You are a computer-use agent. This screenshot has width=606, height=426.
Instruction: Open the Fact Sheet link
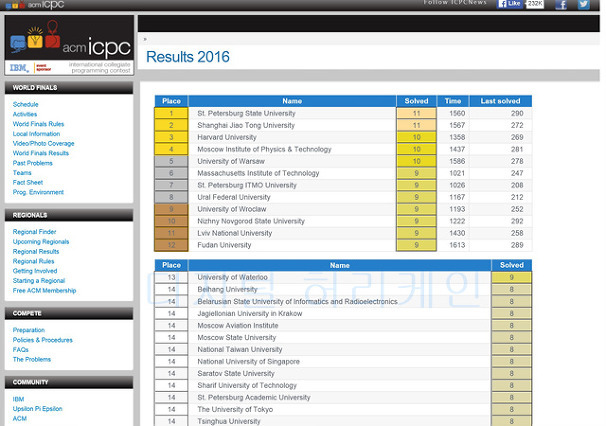coord(28,182)
